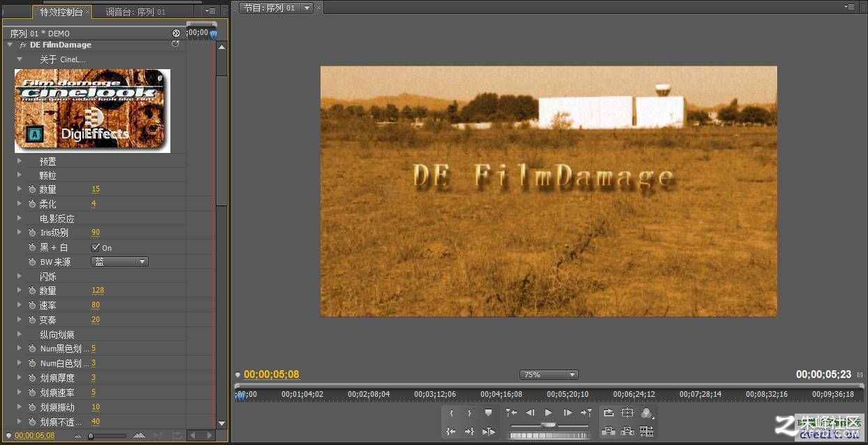Close the 节目: 序列 01 tab
868x445 pixels.
pyautogui.click(x=319, y=8)
